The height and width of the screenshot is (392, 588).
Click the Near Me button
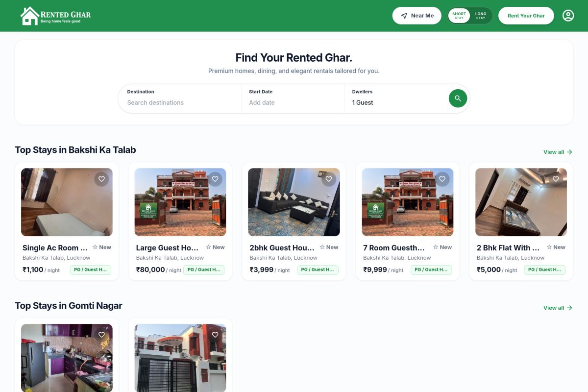pos(417,16)
